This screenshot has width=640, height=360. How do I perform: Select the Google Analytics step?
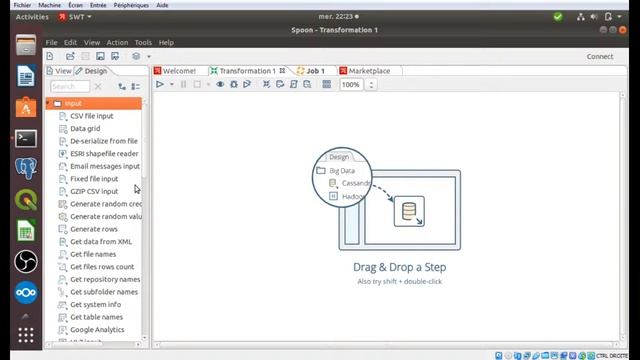[x=97, y=330]
